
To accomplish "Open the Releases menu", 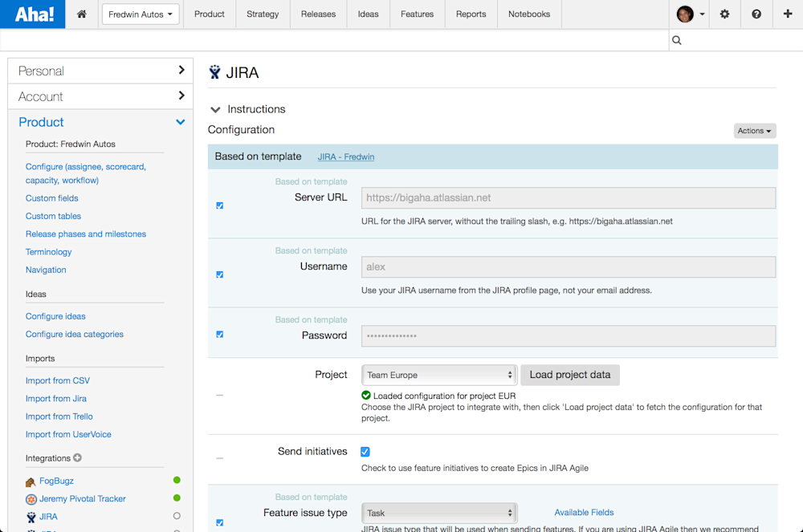I will [319, 14].
